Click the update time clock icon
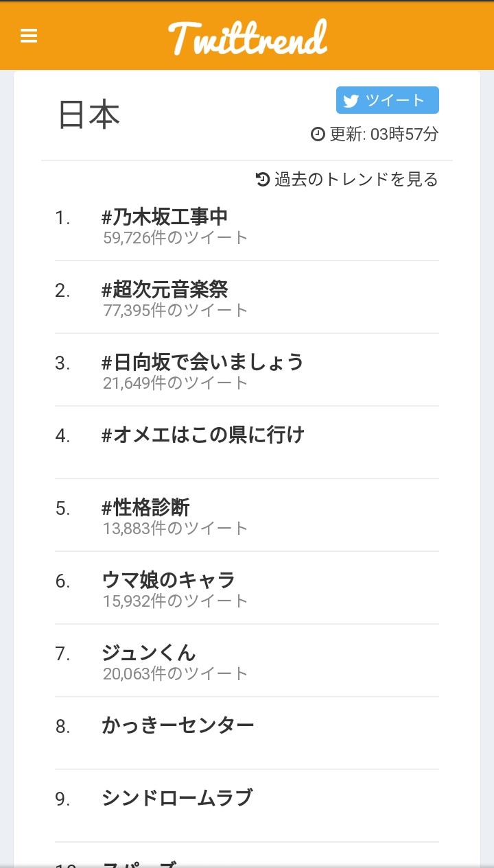 tap(318, 134)
